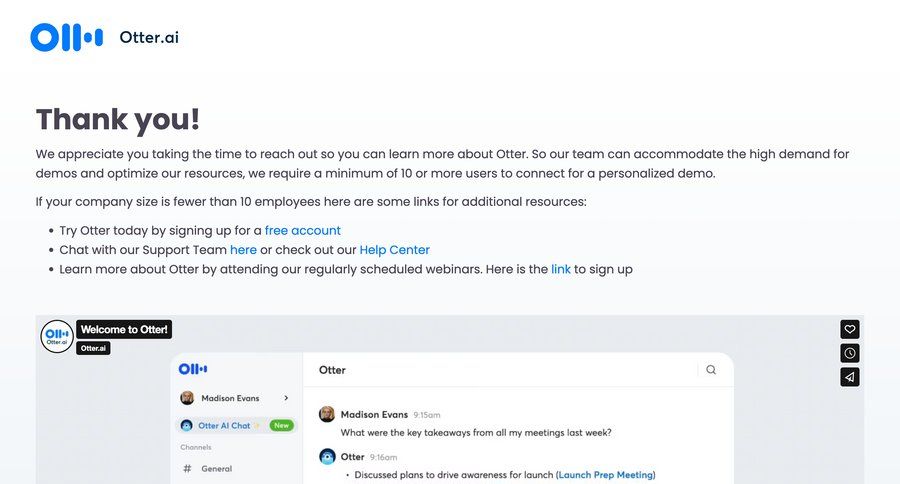This screenshot has height=484, width=900.
Task: Click the Otter.ai channel name badge
Action: click(x=93, y=348)
